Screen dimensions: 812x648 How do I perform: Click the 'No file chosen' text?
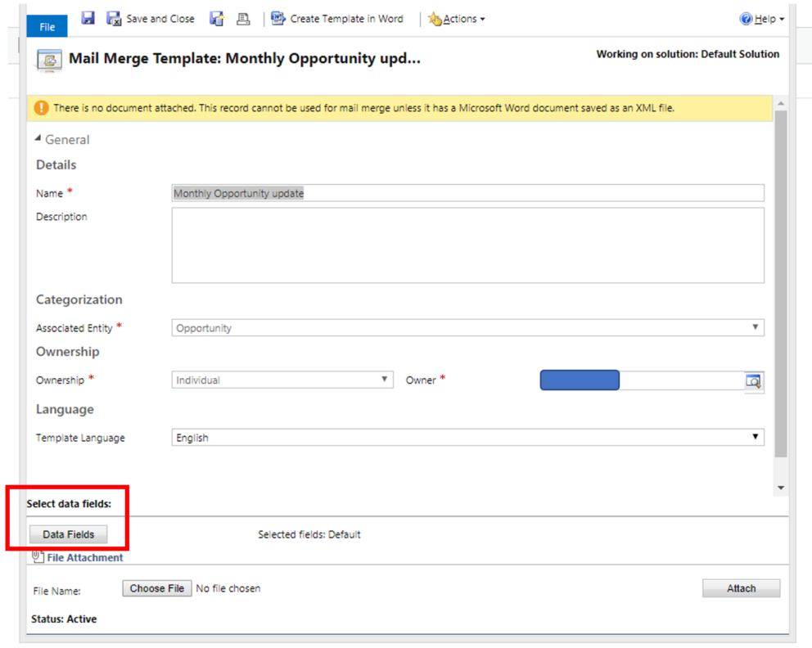point(228,588)
